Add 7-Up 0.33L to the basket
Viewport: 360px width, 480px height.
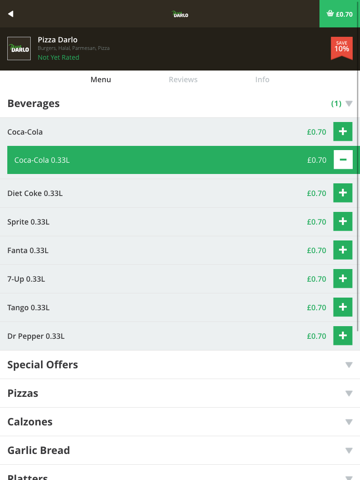[x=343, y=279]
